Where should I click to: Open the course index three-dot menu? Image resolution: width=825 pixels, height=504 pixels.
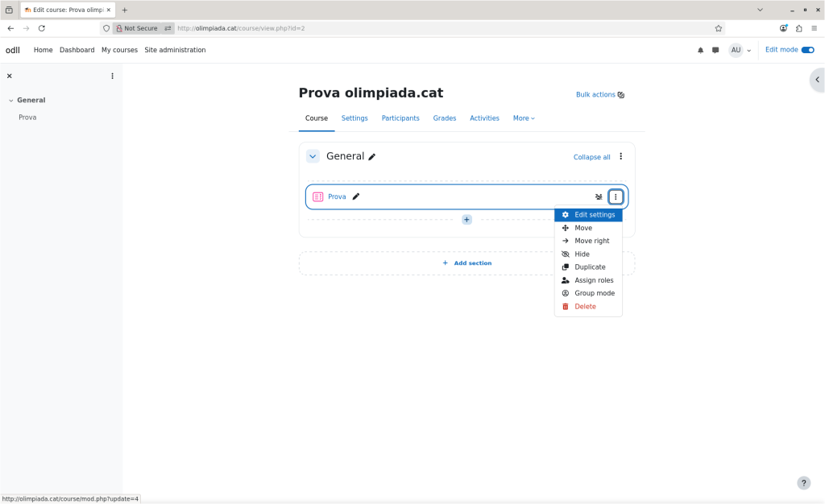112,76
